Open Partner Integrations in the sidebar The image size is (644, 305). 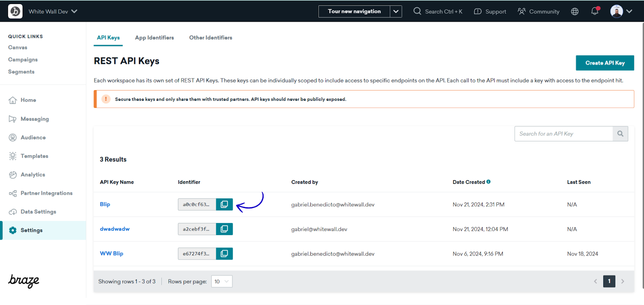tap(46, 193)
